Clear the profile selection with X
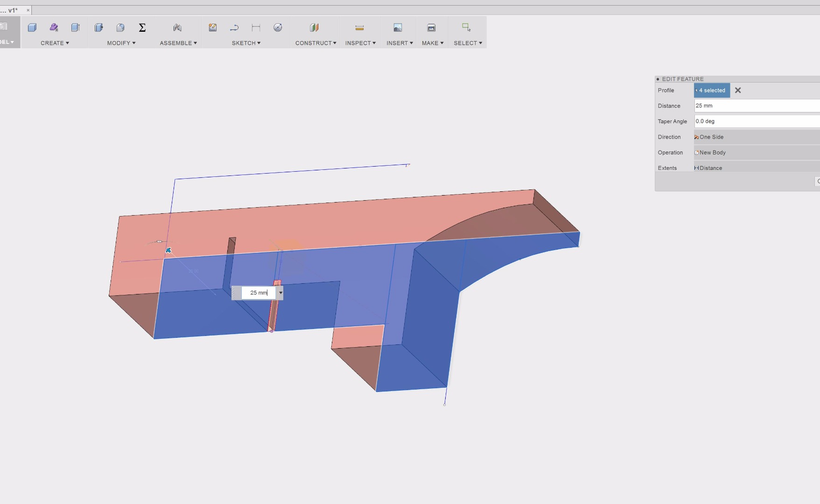Screen dimensions: 820x504 pyautogui.click(x=738, y=91)
